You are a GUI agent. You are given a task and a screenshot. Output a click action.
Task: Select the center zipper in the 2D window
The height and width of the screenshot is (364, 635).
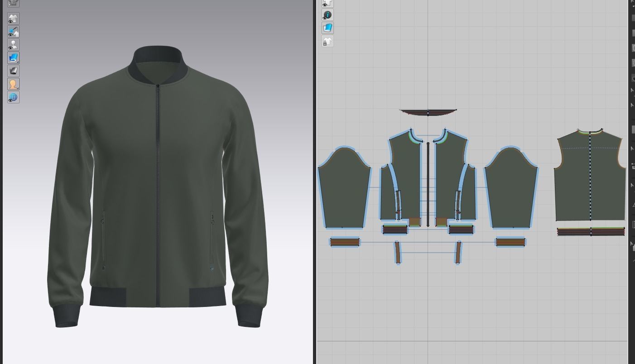tap(428, 184)
